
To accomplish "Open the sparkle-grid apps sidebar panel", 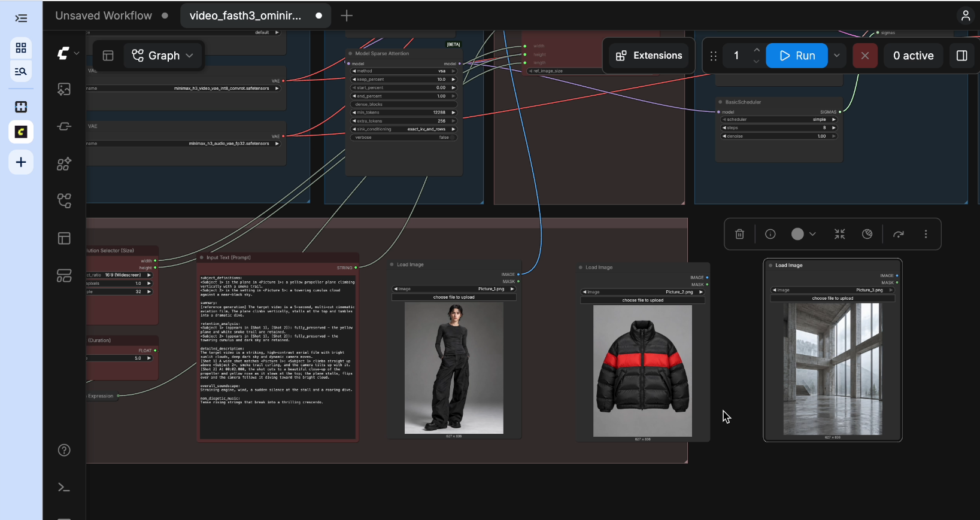I will click(64, 164).
